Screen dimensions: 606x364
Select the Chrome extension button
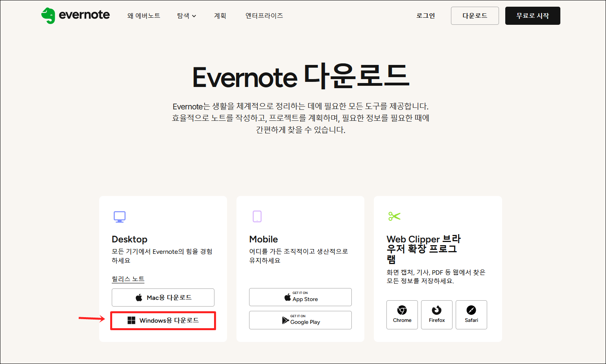(402, 315)
